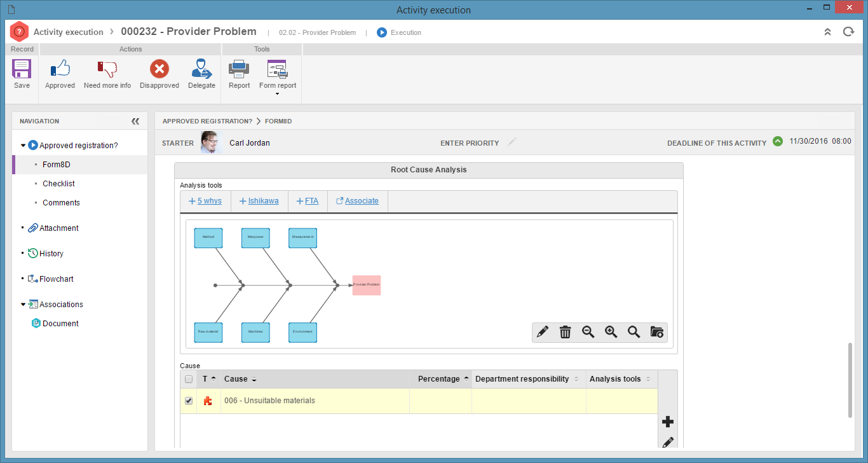Click the 5 whys link

coord(205,201)
